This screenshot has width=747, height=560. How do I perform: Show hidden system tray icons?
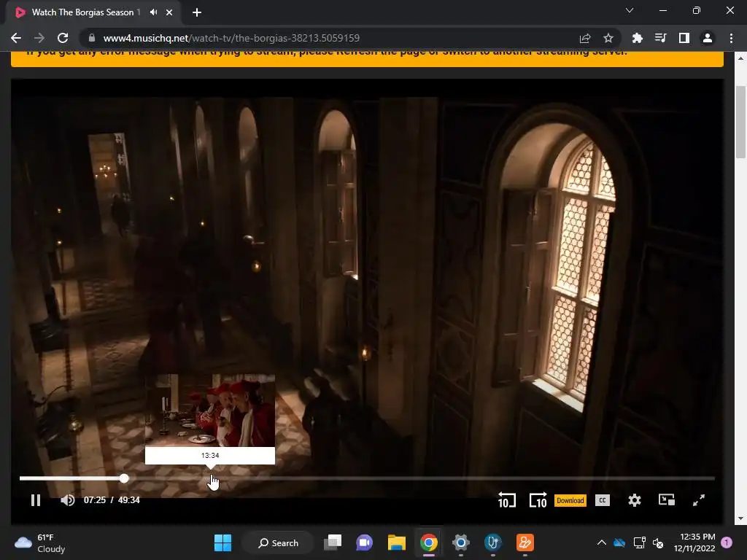(x=602, y=542)
